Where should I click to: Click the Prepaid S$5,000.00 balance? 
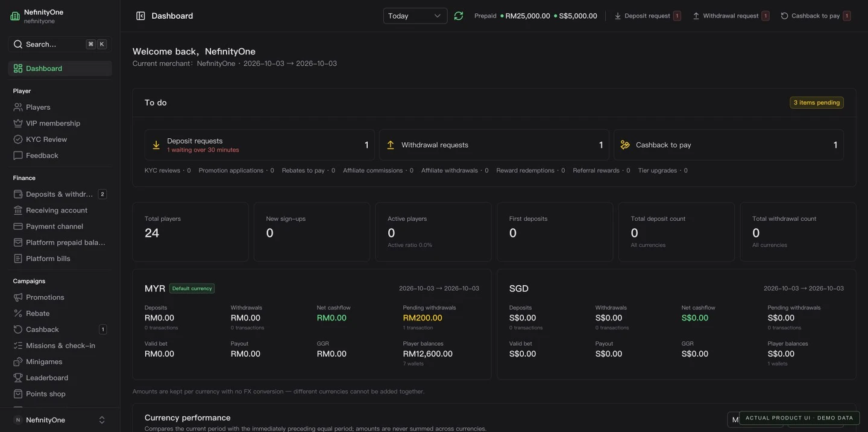coord(576,16)
